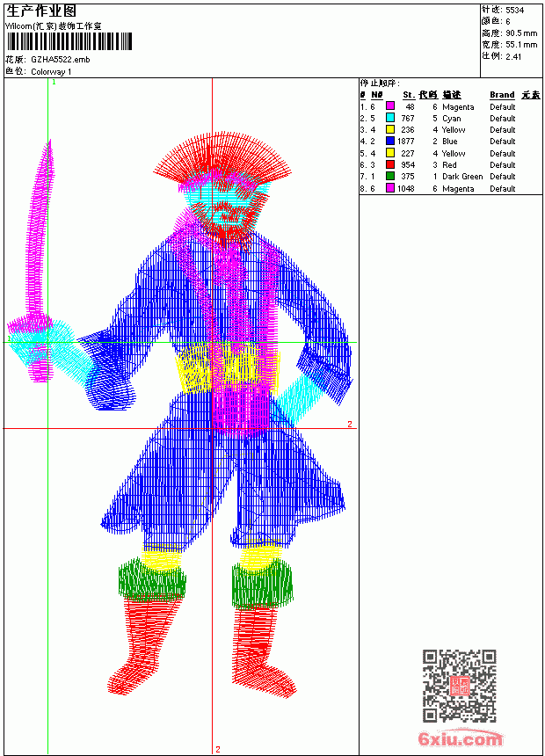Click the 6xiu.com watermark logo
This screenshot has width=545, height=756.
click(460, 738)
